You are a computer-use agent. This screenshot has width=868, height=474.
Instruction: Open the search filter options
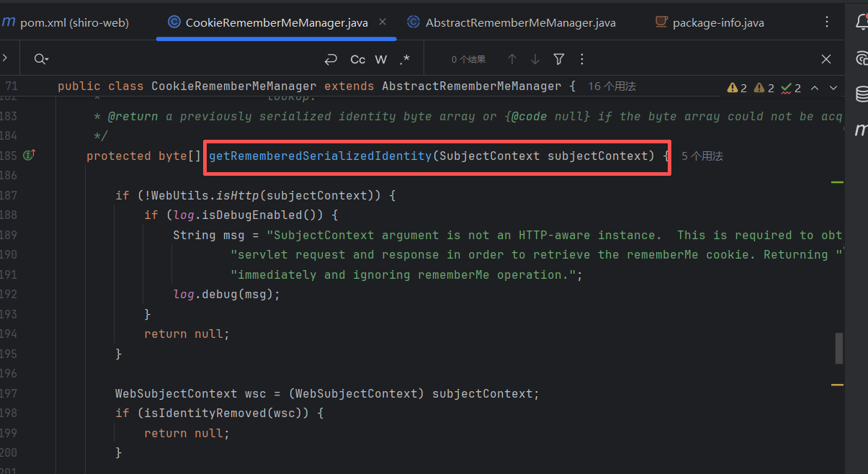[x=559, y=59]
